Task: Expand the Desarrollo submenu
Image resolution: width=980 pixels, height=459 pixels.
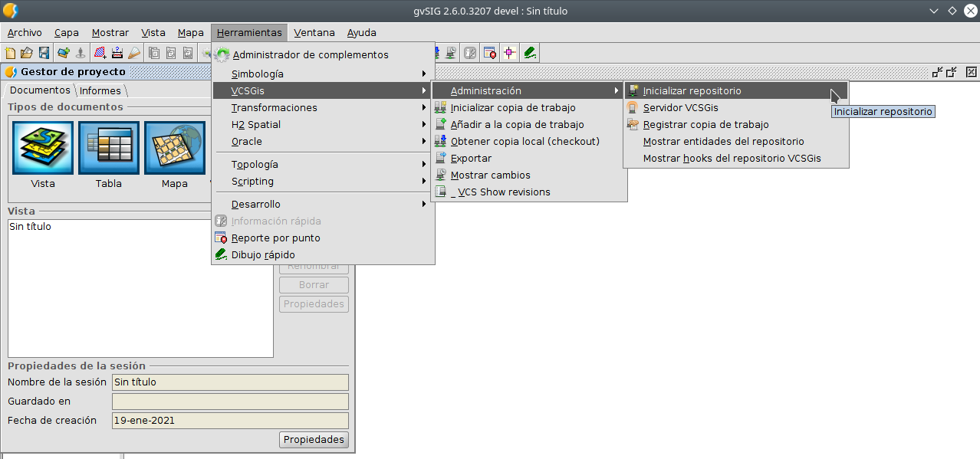Action: pyautogui.click(x=323, y=204)
